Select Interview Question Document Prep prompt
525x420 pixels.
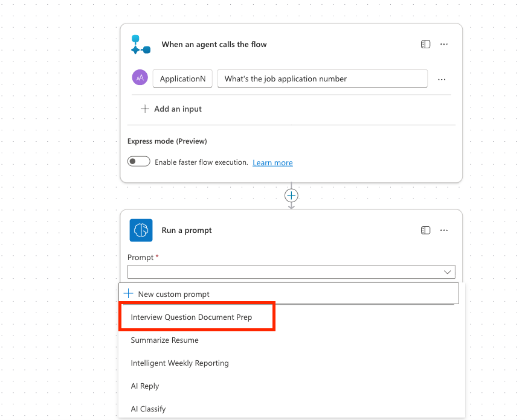192,317
